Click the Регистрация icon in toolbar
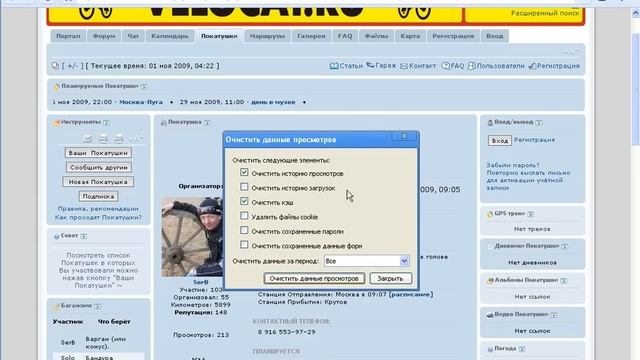 click(532, 66)
